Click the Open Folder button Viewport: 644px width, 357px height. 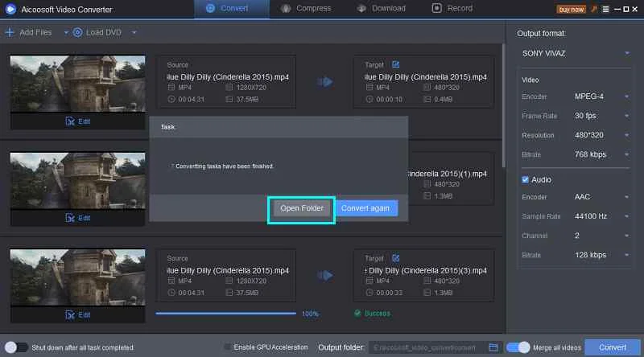coord(302,208)
